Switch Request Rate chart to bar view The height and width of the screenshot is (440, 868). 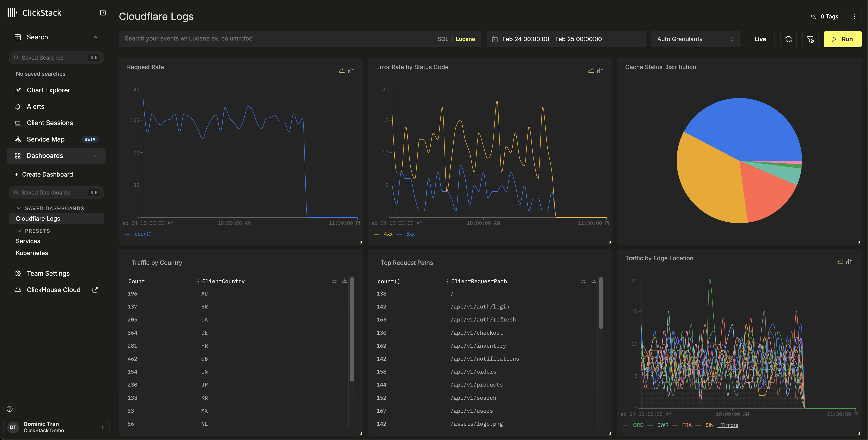point(351,71)
